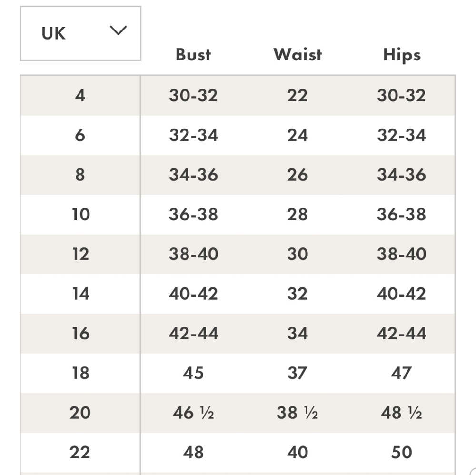Image resolution: width=476 pixels, height=475 pixels.
Task: Select the Bust column header
Action: pyautogui.click(x=193, y=55)
